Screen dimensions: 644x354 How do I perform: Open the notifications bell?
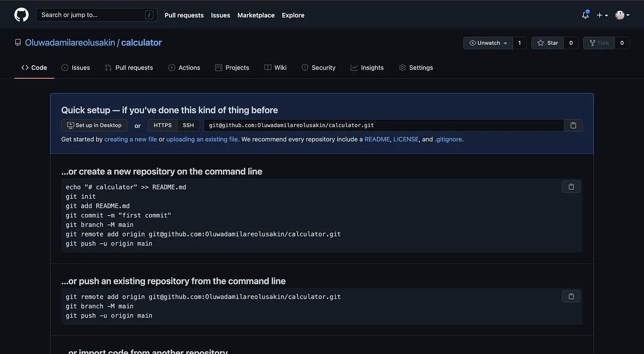pos(585,15)
